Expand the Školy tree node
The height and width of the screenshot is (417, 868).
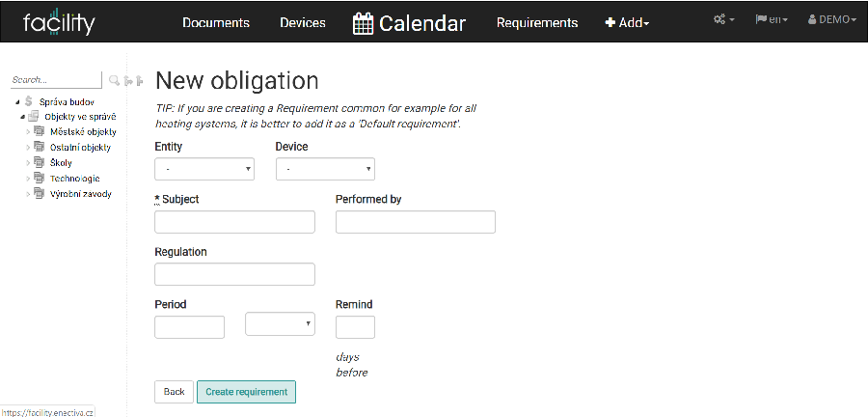[x=28, y=163]
